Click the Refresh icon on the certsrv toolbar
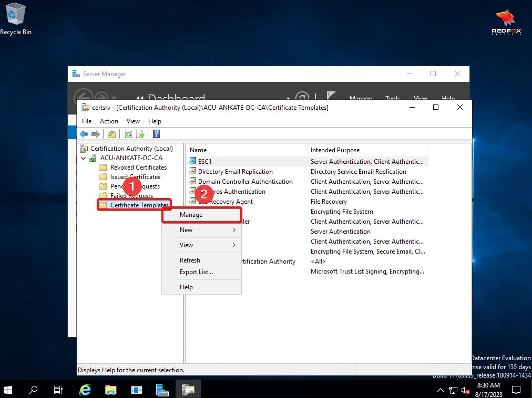Viewport: 532px width, 398px height. (x=128, y=134)
